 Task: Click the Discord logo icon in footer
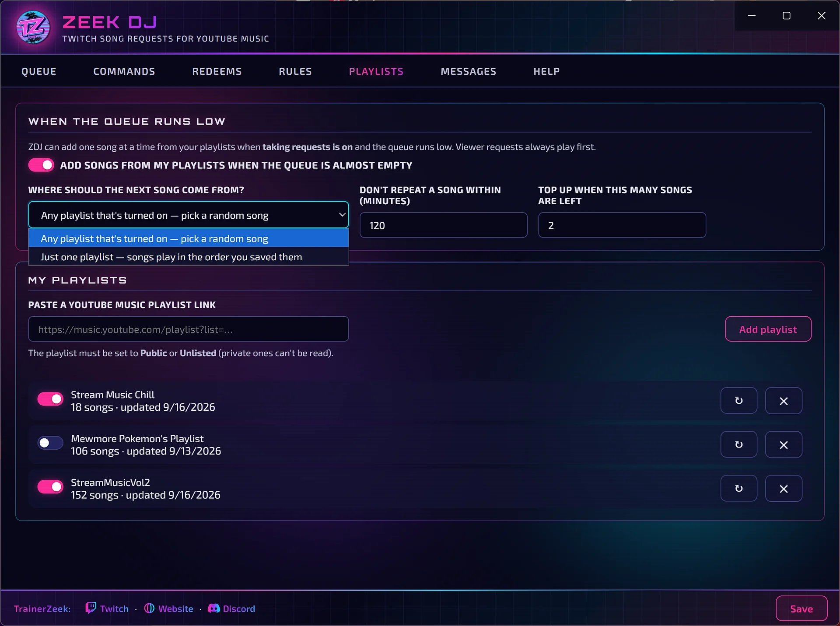pyautogui.click(x=213, y=609)
